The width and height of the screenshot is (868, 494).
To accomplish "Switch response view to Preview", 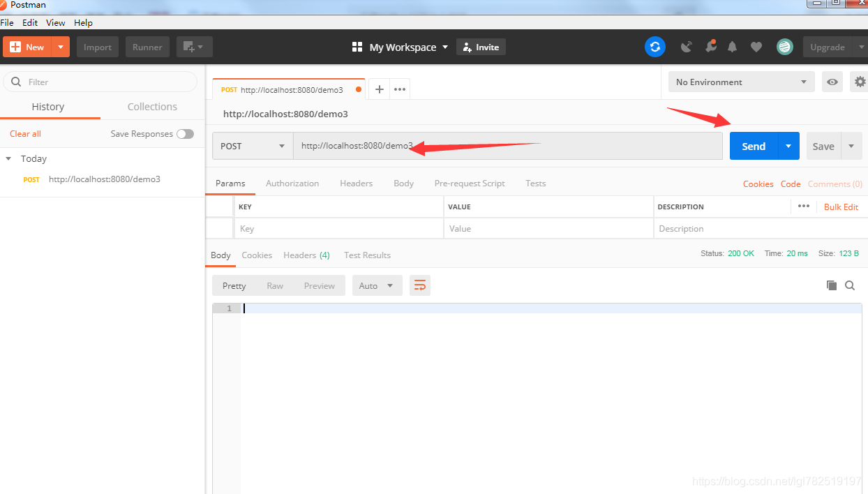I will 320,285.
